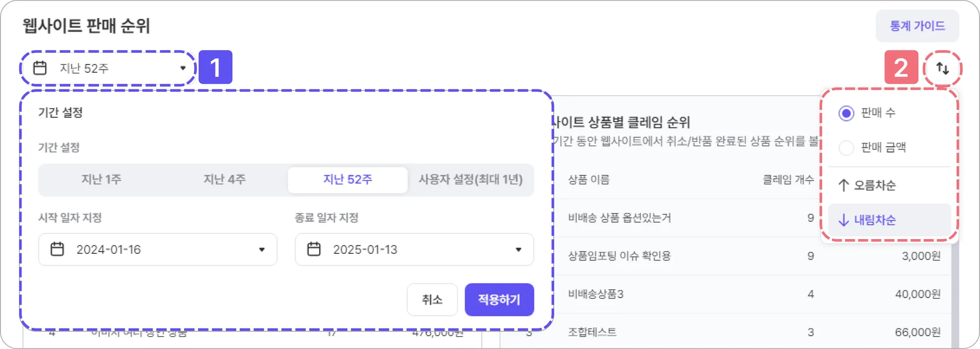Click down arrow icon beside 내림차순
This screenshot has width=980, height=349.
(x=844, y=220)
